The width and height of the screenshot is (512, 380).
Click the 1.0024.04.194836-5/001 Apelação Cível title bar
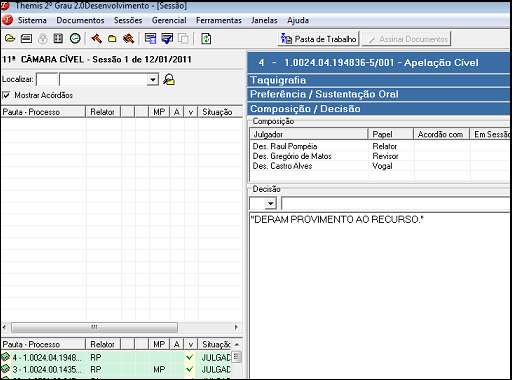pos(378,63)
